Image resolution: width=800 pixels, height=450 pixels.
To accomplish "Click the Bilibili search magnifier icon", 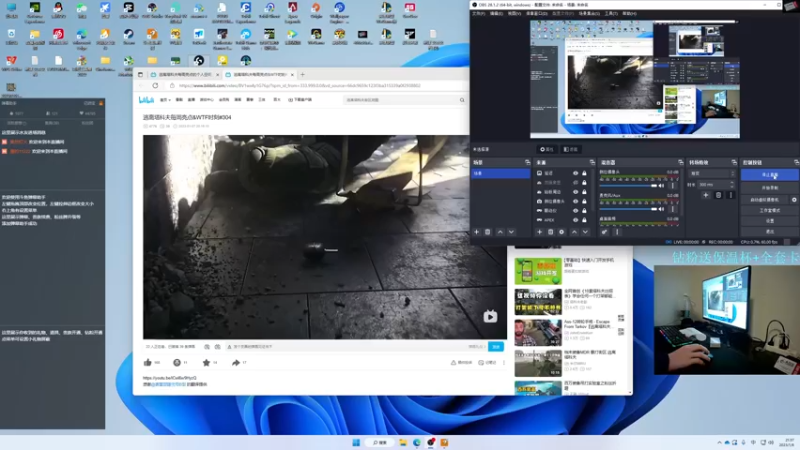I will click(x=462, y=100).
